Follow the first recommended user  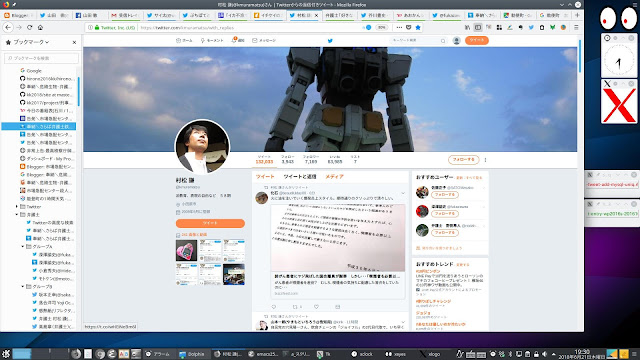444,195
